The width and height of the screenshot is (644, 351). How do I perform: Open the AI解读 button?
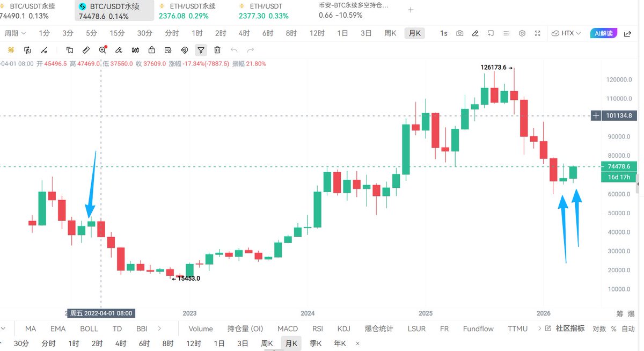pyautogui.click(x=603, y=33)
